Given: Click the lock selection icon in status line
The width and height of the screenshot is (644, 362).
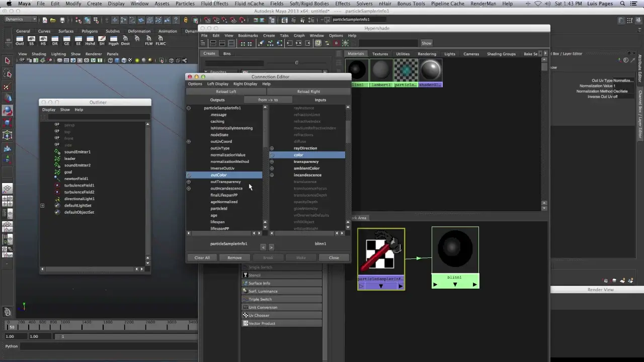Looking at the screenshot, I should point(186,20).
